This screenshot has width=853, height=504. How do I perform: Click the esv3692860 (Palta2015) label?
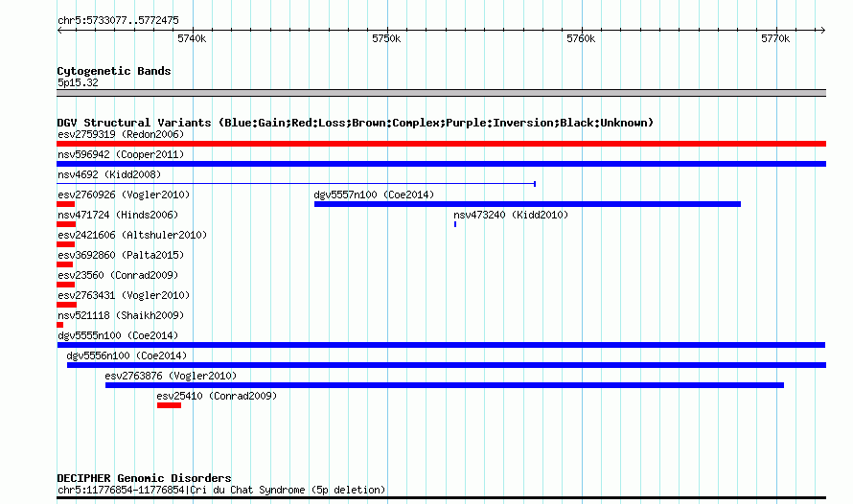(121, 255)
